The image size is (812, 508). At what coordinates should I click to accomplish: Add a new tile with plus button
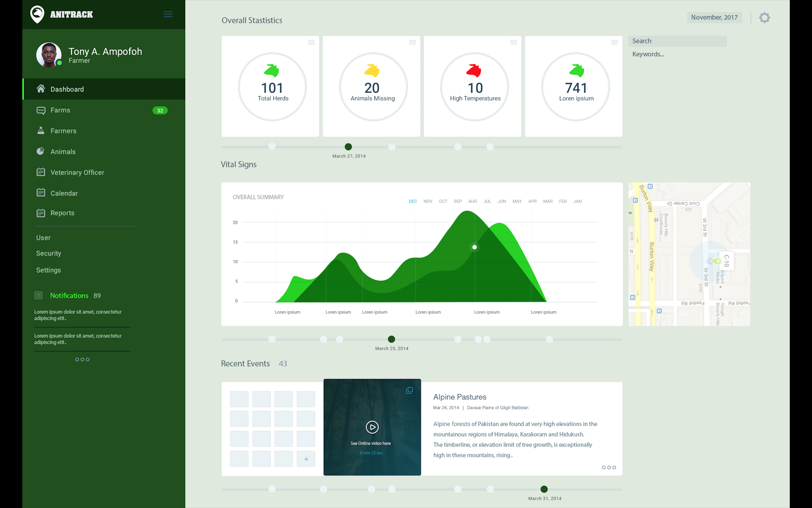point(306,459)
